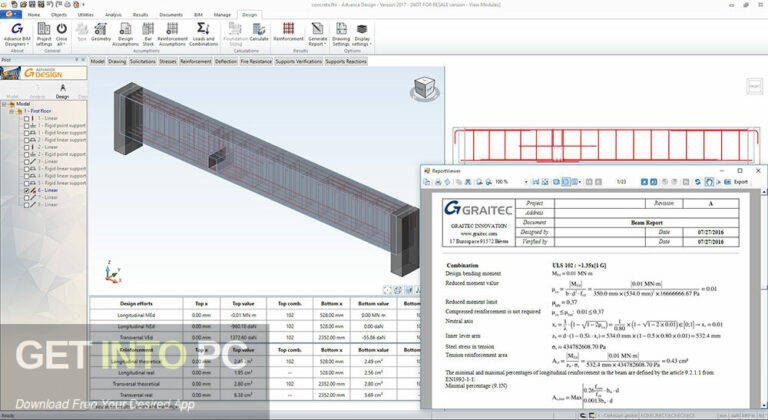The image size is (768, 420).
Task: Click Generate Report in the ribbon
Action: pos(317,33)
